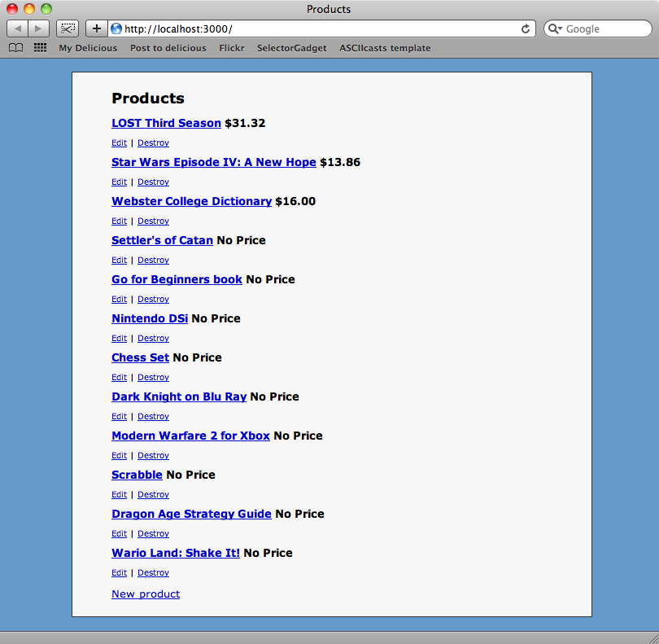Edit Dark Knight on Blu Ray entry
Screen dimensions: 659x644
coord(120,417)
